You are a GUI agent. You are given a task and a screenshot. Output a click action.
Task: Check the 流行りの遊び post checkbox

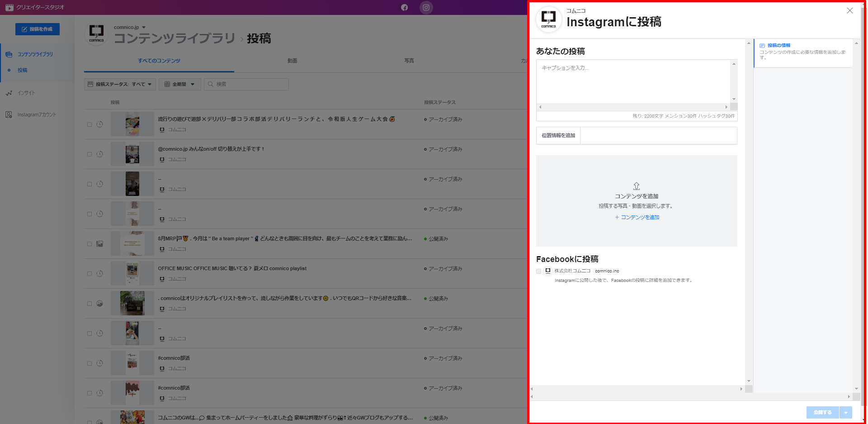tap(90, 124)
